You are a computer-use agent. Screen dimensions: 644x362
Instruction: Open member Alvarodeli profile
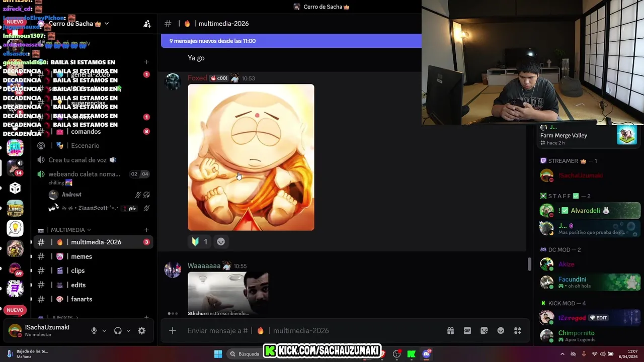click(x=589, y=211)
